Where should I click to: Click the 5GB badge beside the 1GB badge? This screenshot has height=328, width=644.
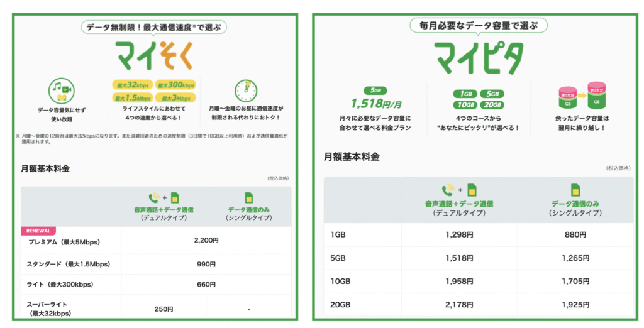click(x=492, y=94)
